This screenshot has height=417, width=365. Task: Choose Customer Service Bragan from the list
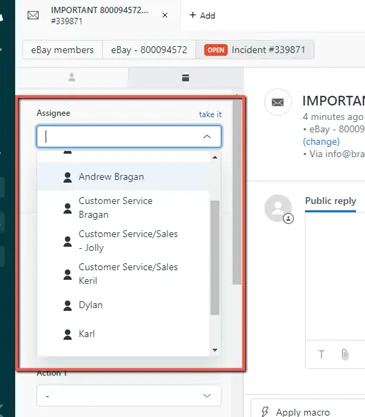pyautogui.click(x=123, y=208)
